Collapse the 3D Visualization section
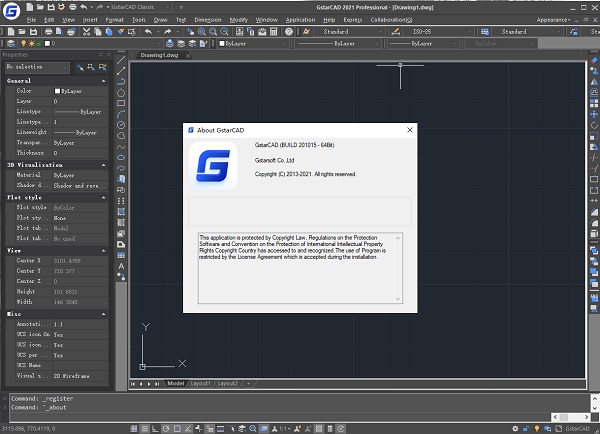 [x=103, y=163]
